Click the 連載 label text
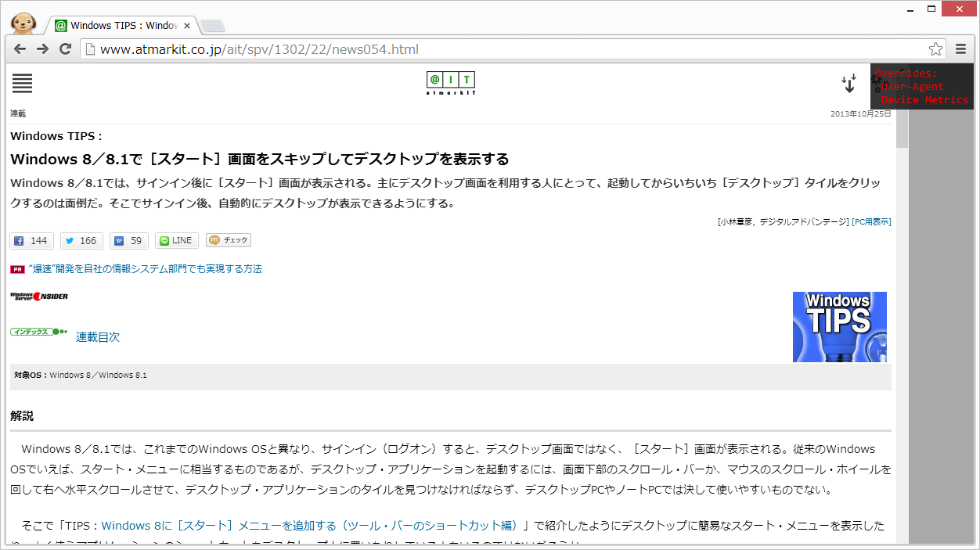 pos(18,113)
